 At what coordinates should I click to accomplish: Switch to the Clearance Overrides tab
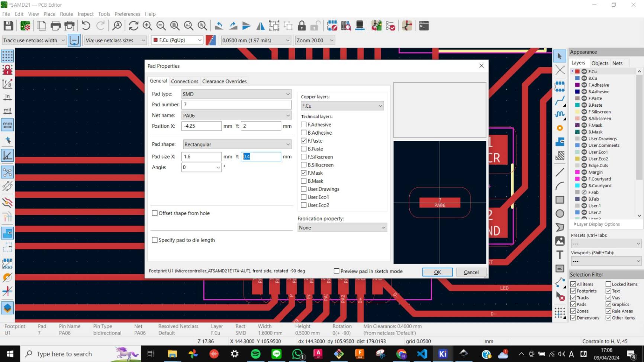coord(224,81)
